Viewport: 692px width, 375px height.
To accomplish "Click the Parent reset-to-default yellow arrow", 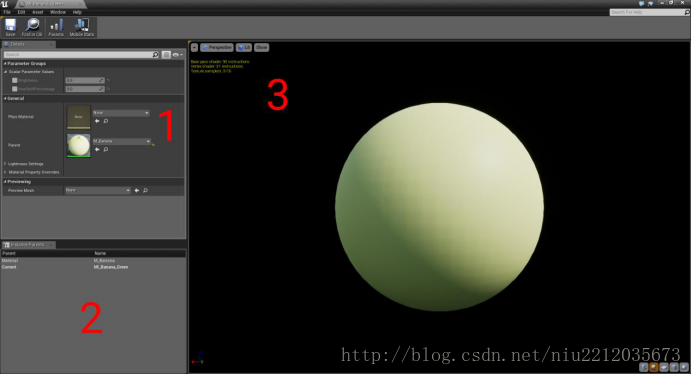I will coord(153,144).
